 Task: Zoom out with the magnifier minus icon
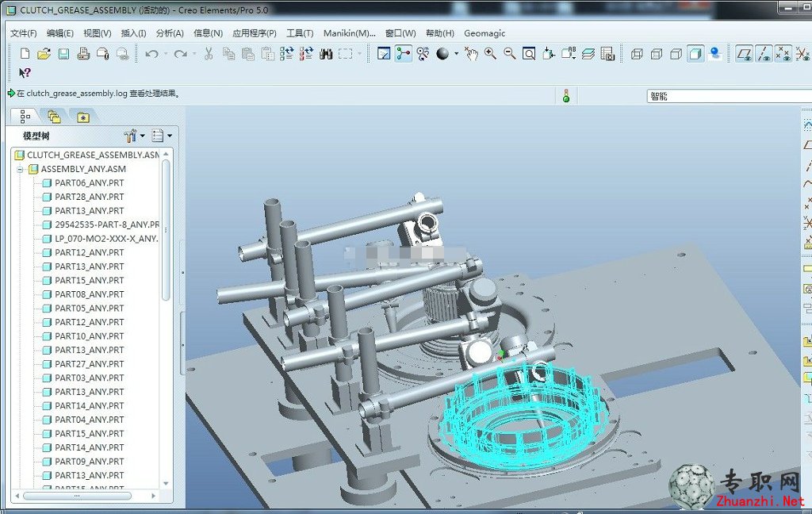[510, 53]
